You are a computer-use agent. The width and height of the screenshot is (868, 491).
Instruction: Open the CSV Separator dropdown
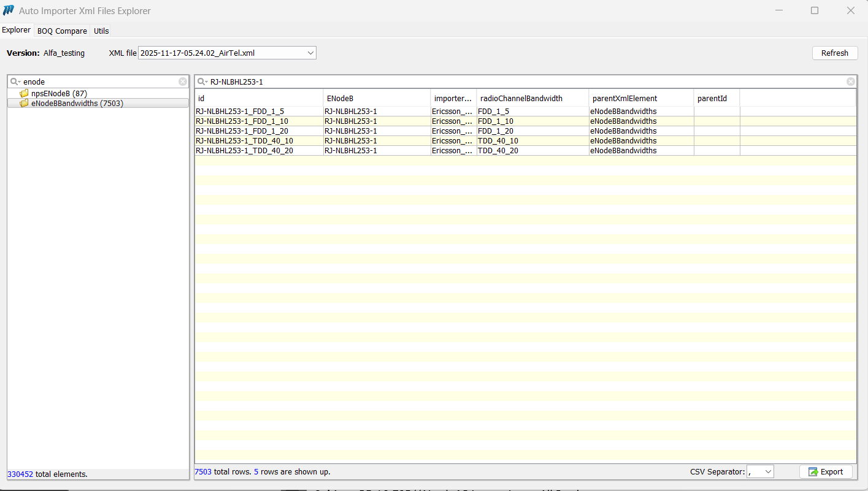pos(768,471)
